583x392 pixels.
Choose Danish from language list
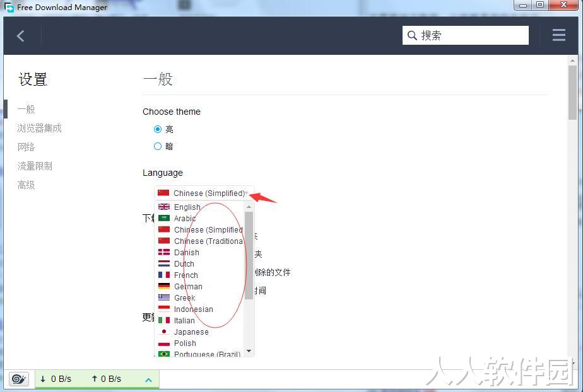tap(199, 253)
